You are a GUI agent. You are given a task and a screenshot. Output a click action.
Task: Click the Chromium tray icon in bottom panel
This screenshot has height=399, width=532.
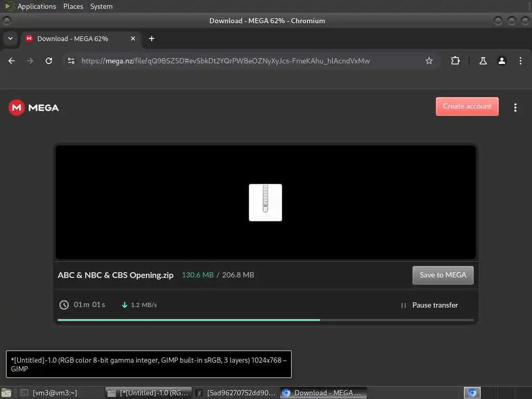[x=472, y=393]
